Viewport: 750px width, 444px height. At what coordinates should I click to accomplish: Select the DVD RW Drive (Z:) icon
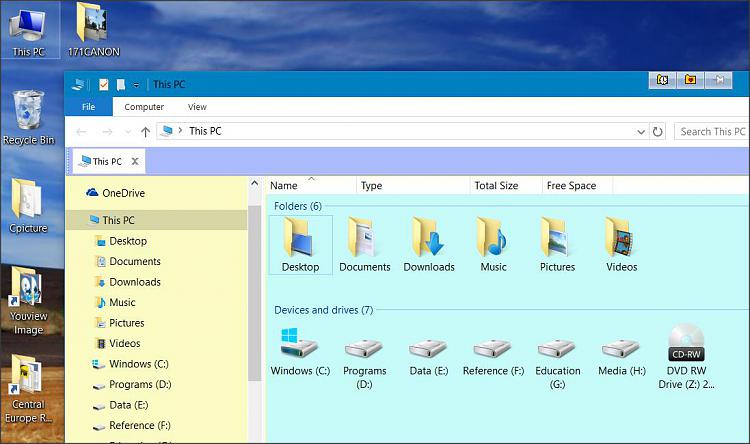click(686, 357)
